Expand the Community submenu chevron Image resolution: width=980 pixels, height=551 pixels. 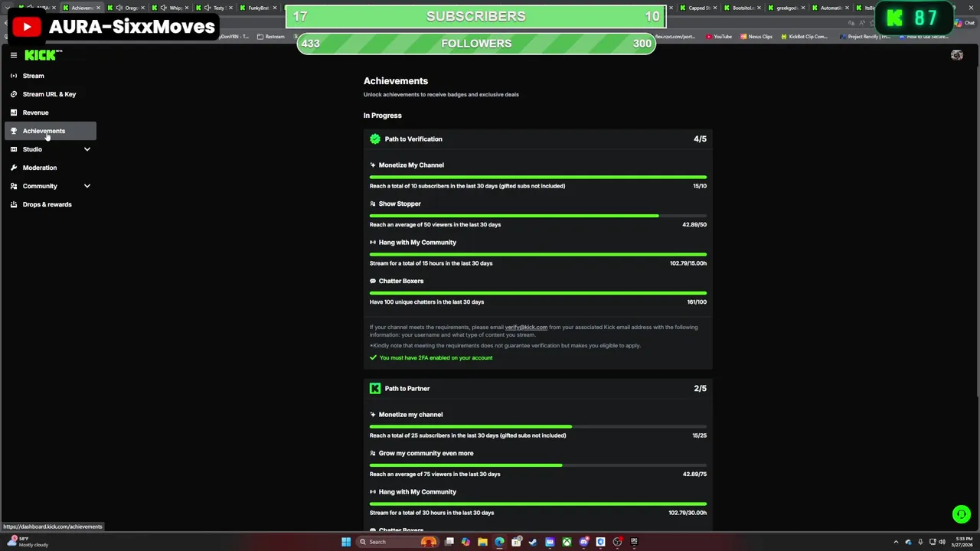[87, 186]
